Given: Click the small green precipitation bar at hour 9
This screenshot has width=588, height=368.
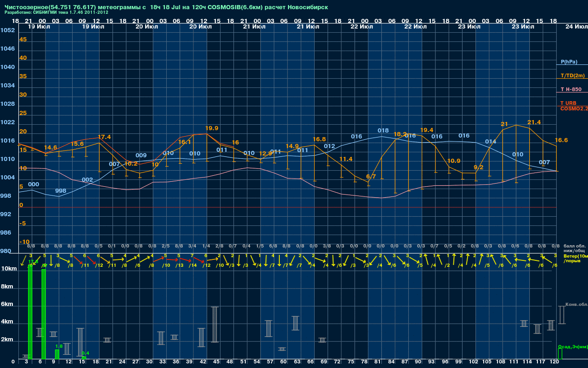Looking at the screenshot, I should (x=57, y=355).
